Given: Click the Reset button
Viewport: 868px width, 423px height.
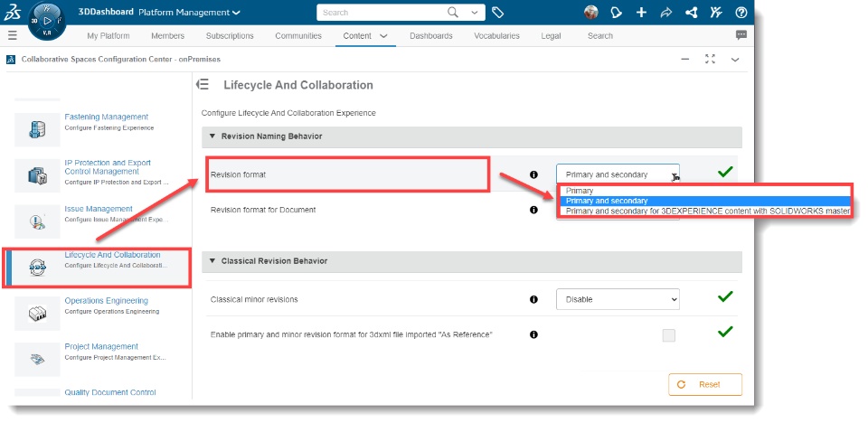Looking at the screenshot, I should coord(705,384).
